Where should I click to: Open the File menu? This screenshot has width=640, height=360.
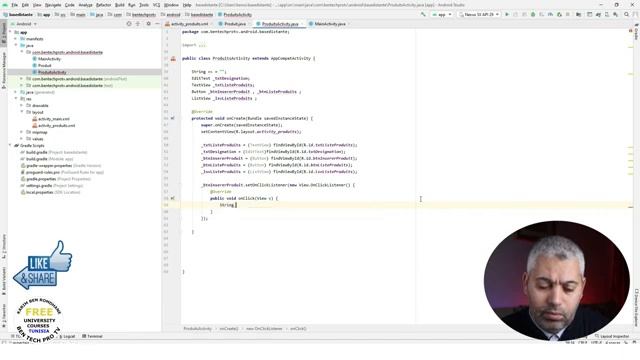click(x=14, y=5)
